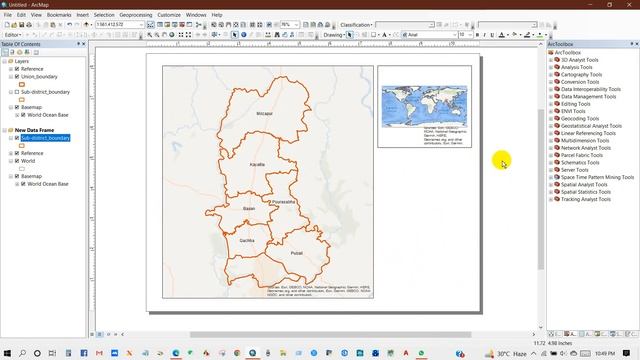Check Sub-district_boundary in Layers frame
640x360 pixels.
17,92
